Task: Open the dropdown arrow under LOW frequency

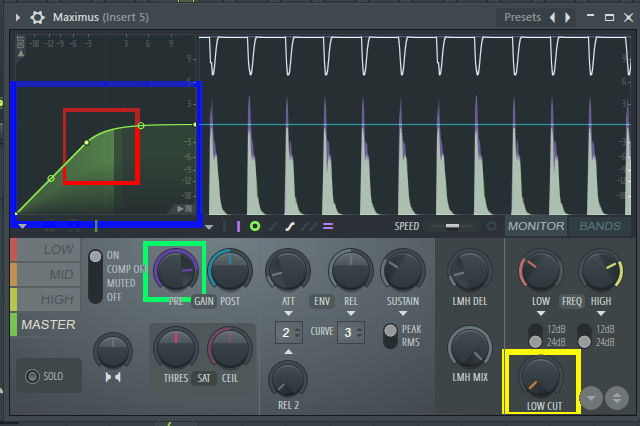Action: coord(541,314)
